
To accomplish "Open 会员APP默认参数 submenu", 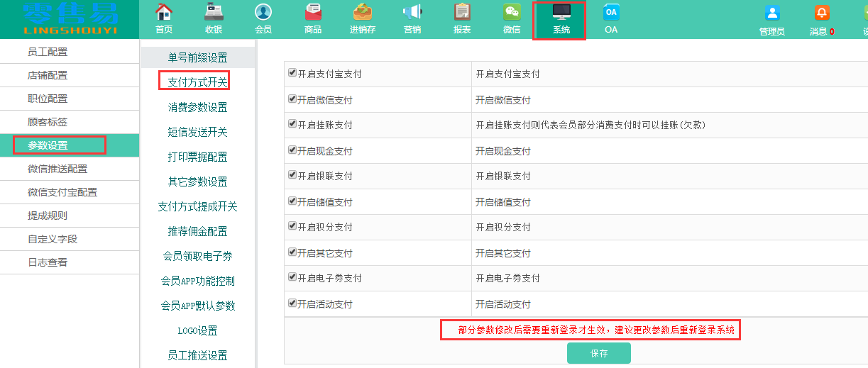I will (198, 306).
